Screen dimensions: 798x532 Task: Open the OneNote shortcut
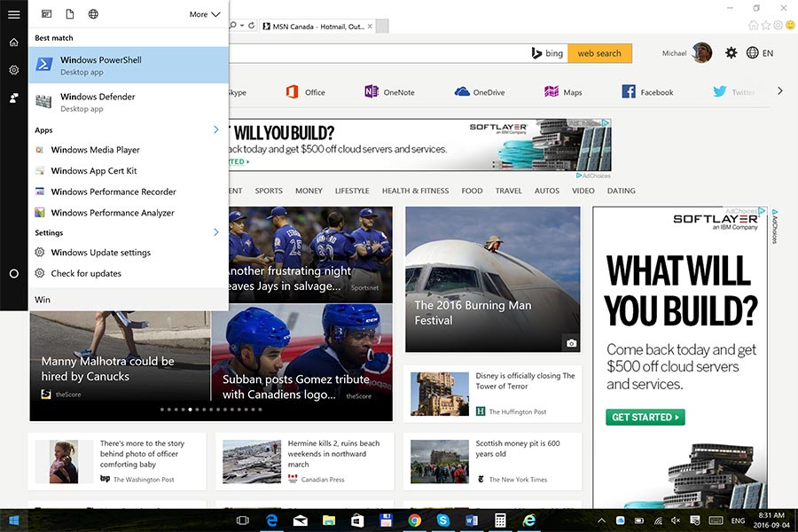point(390,92)
